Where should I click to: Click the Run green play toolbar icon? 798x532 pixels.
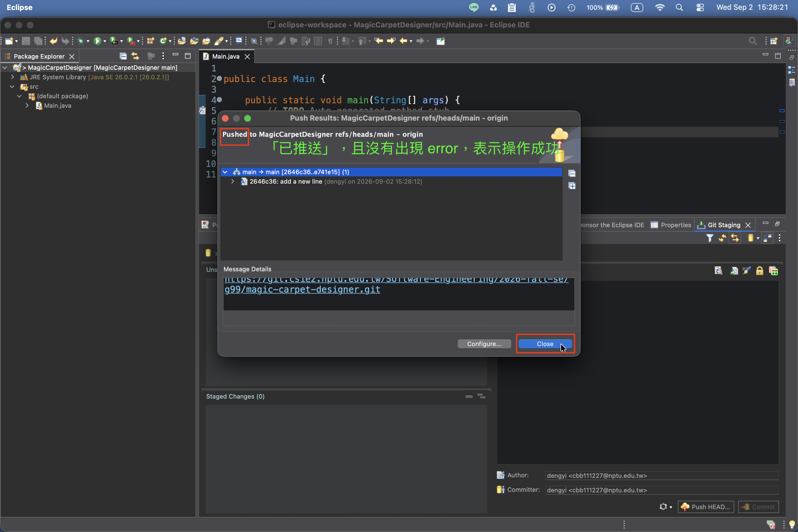pos(97,41)
